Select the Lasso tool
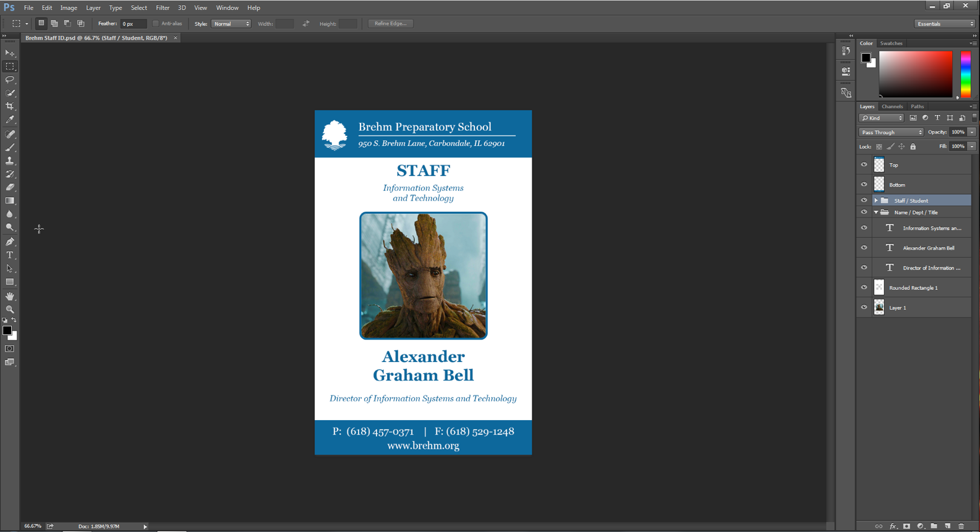980x532 pixels. pos(10,80)
